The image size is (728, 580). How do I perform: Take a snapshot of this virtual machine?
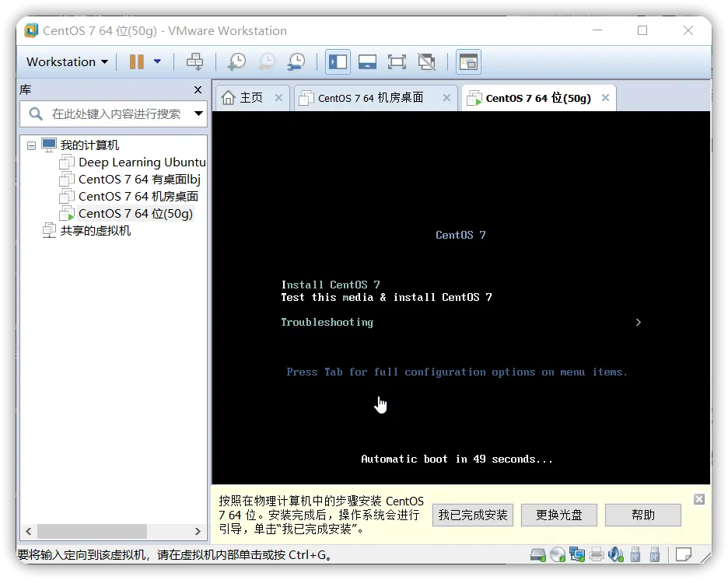click(x=236, y=61)
